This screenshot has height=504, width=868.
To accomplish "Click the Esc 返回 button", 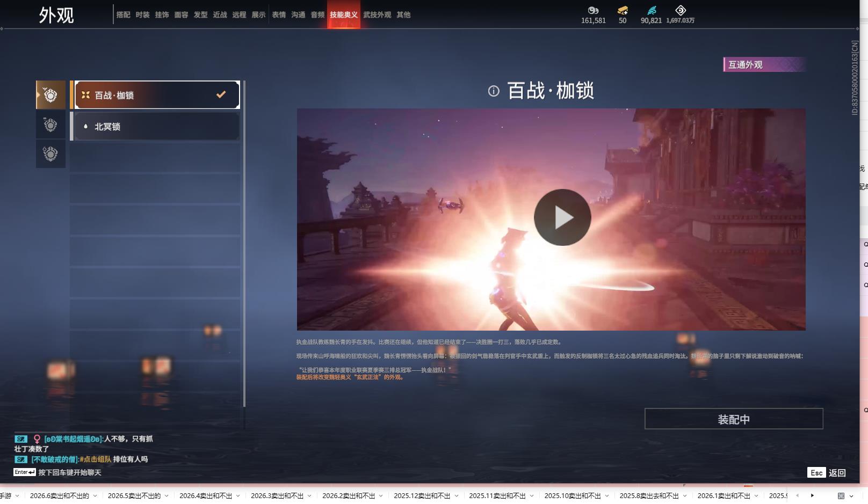I will (827, 472).
